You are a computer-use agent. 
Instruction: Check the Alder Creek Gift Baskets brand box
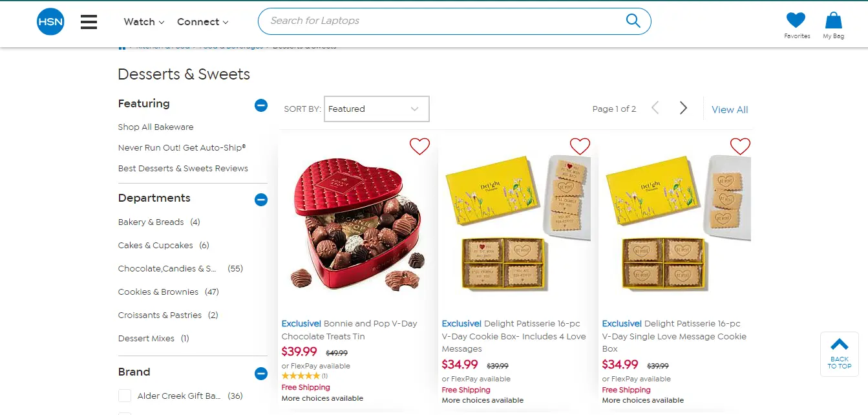tap(125, 396)
